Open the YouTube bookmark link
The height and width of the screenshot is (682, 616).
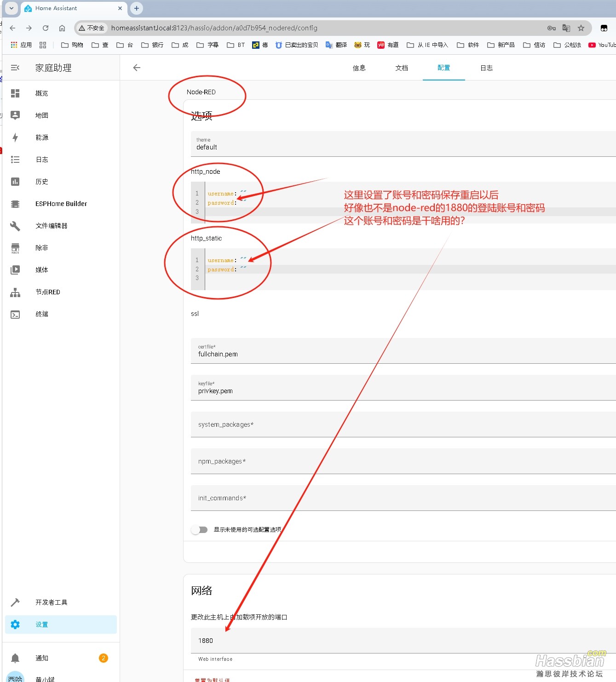[x=602, y=45]
